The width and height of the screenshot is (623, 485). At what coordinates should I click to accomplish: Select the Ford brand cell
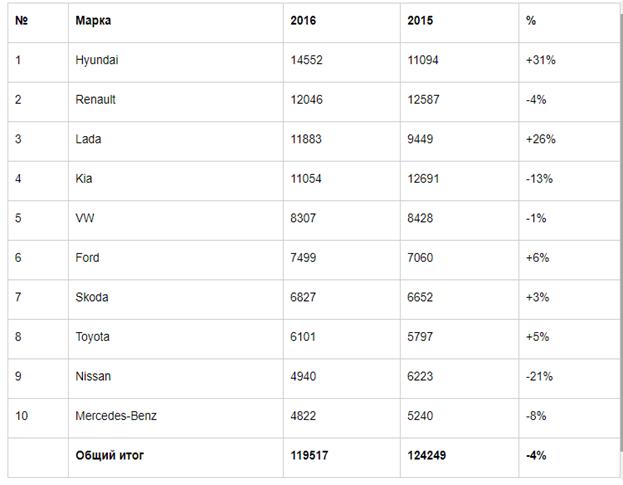click(88, 258)
